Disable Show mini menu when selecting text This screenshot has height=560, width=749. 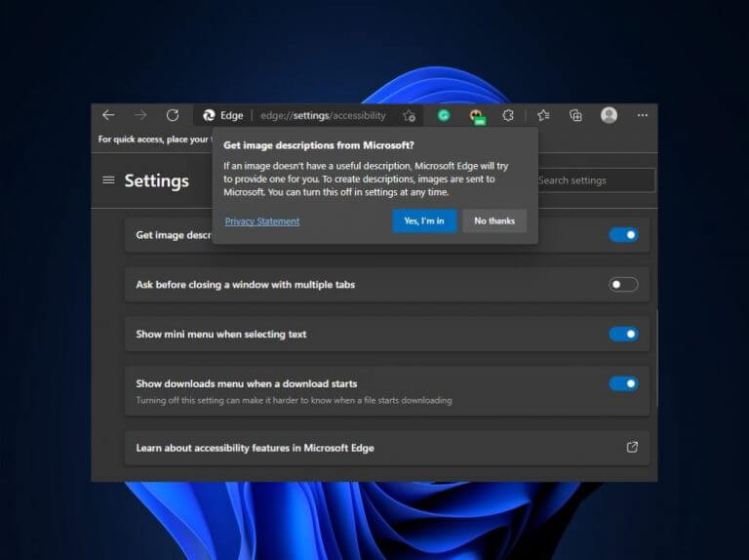click(x=623, y=334)
